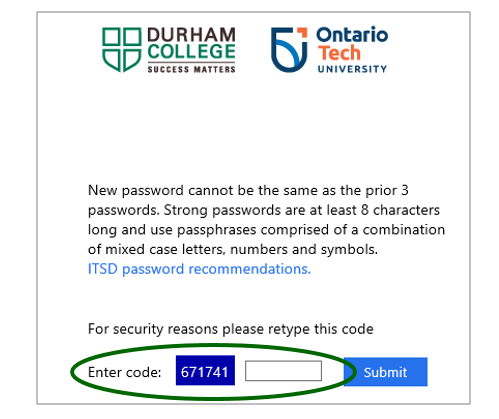Open the ITSD password recommendations link
This screenshot has width=499, height=419.
click(x=199, y=269)
